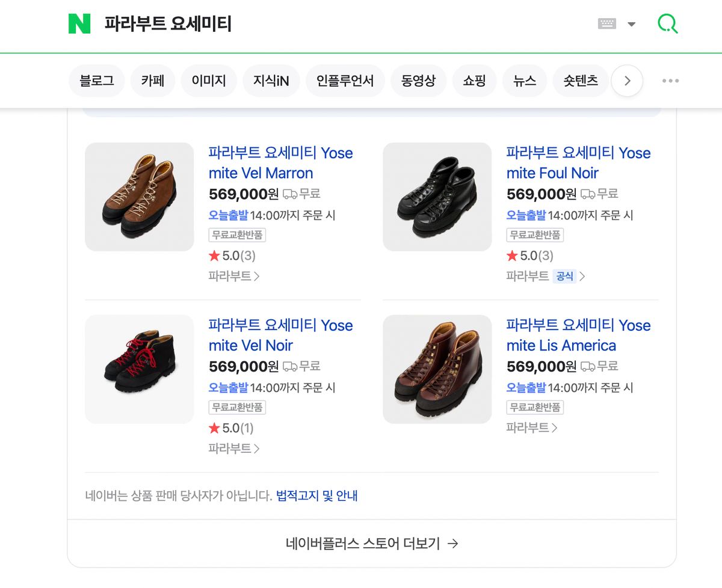Open the 파라부트 공식 store link
This screenshot has width=722, height=588.
coord(545,276)
